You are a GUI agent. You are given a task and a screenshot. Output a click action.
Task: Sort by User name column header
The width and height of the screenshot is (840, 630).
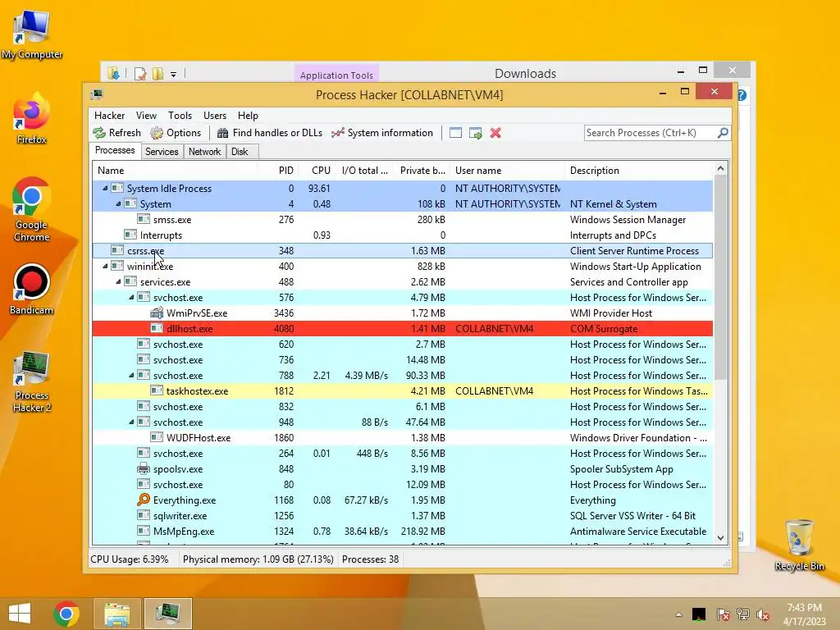pyautogui.click(x=507, y=171)
